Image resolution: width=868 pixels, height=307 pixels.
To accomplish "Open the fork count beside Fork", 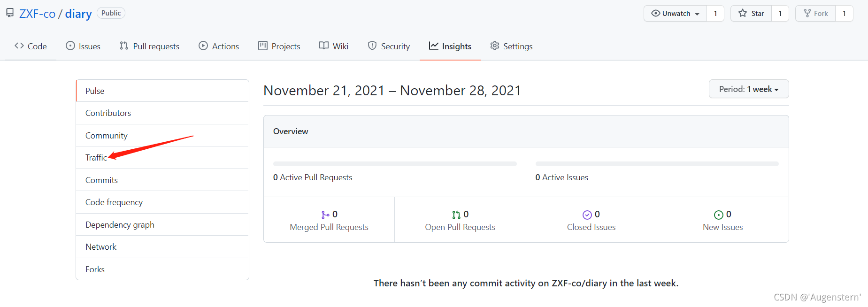I will [x=844, y=14].
